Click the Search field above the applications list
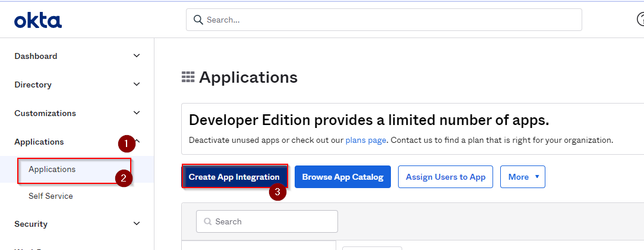 267,221
